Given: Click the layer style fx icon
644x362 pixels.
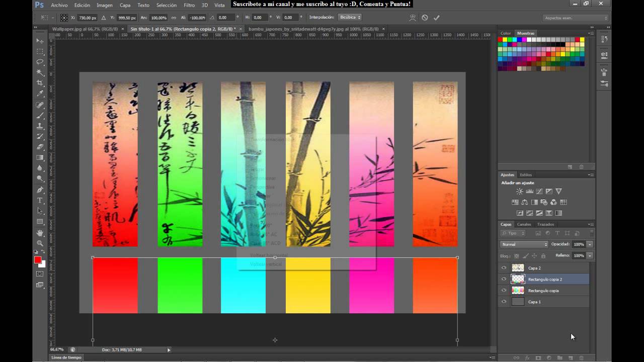Looking at the screenshot, I should (x=527, y=358).
